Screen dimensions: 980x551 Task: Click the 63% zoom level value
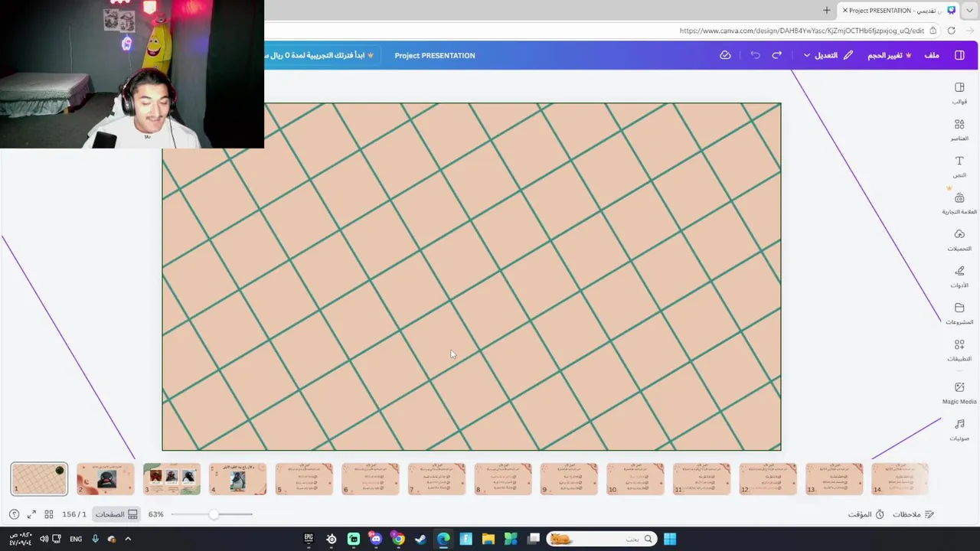(x=156, y=514)
